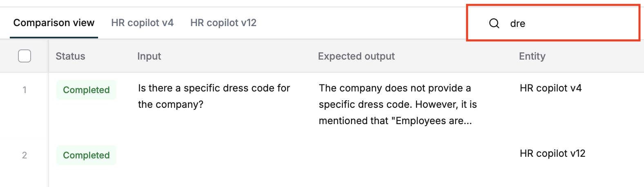Select the HR copilot v12 entity cell

click(x=552, y=154)
